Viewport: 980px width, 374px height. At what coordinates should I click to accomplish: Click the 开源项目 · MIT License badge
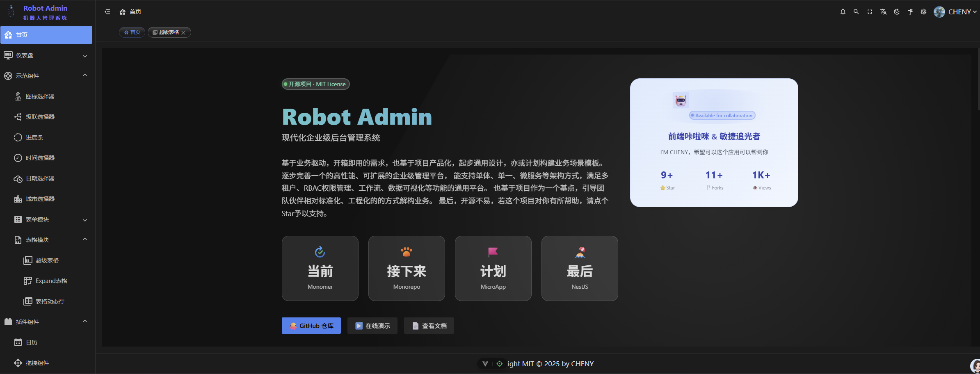tap(316, 84)
